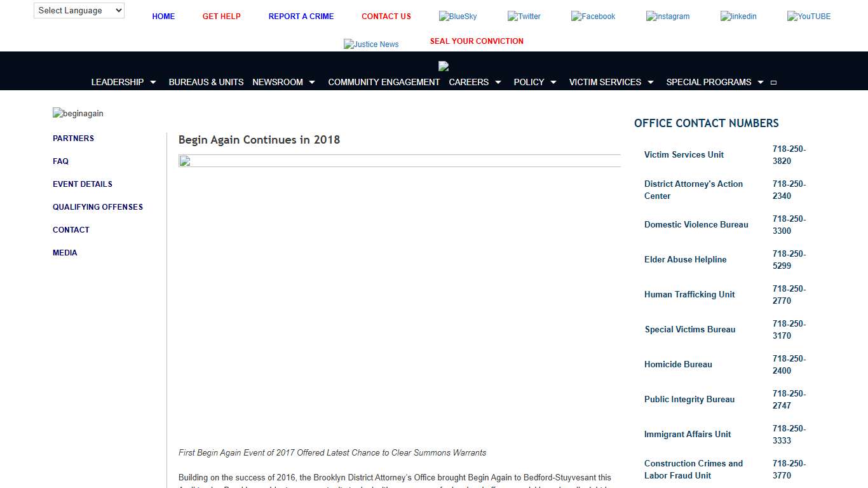The height and width of the screenshot is (488, 868).
Task: Open the Event Details sidebar link
Action: [83, 184]
